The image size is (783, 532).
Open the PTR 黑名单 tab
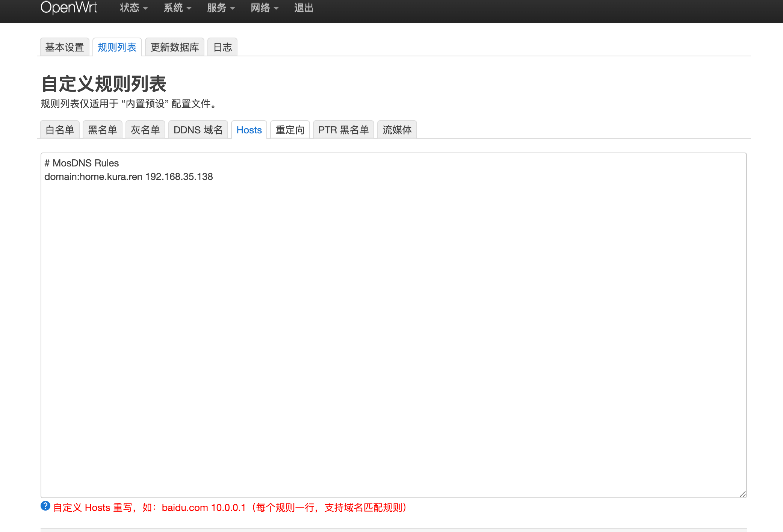point(343,130)
